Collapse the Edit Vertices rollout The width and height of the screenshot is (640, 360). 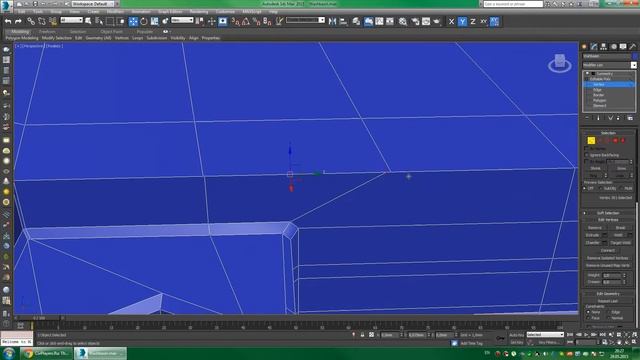608,220
